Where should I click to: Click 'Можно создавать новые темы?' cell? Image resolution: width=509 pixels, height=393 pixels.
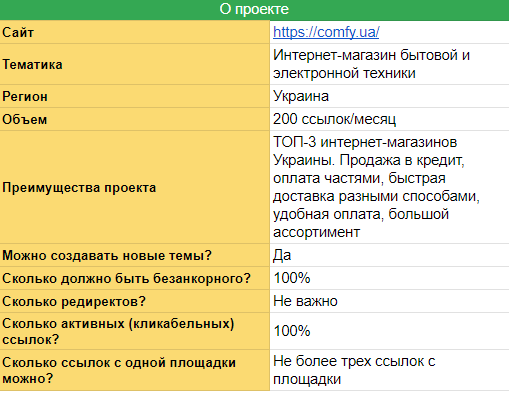135,255
